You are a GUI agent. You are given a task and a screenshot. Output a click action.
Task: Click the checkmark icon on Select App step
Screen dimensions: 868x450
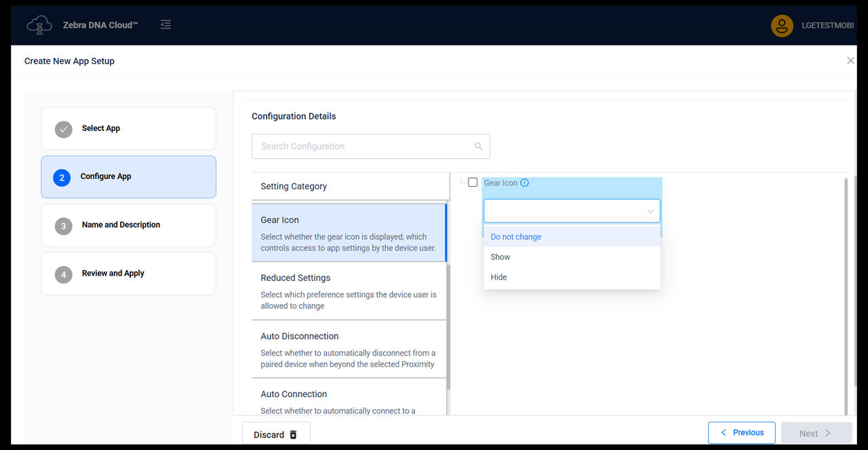pyautogui.click(x=63, y=128)
